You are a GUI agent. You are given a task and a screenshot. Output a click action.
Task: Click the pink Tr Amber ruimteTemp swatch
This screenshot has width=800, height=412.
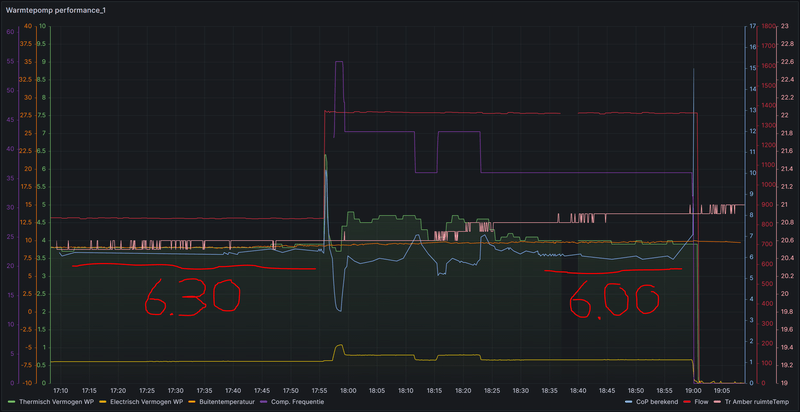719,402
